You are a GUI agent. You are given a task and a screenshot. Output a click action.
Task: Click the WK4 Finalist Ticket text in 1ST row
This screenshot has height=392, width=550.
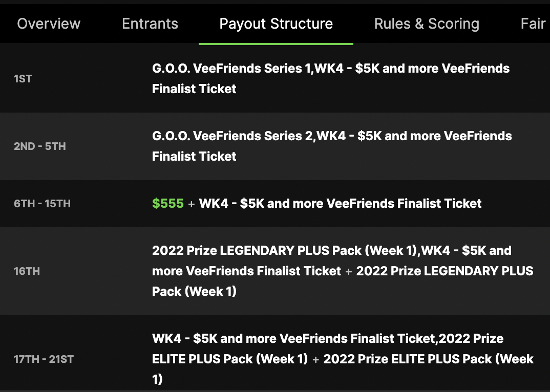410,68
